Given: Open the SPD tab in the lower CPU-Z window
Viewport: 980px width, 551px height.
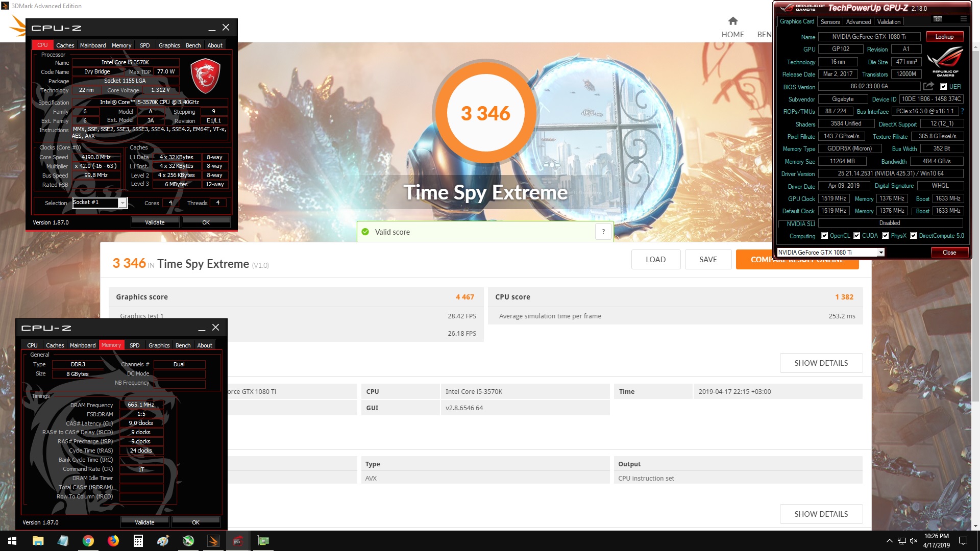Looking at the screenshot, I should point(134,345).
